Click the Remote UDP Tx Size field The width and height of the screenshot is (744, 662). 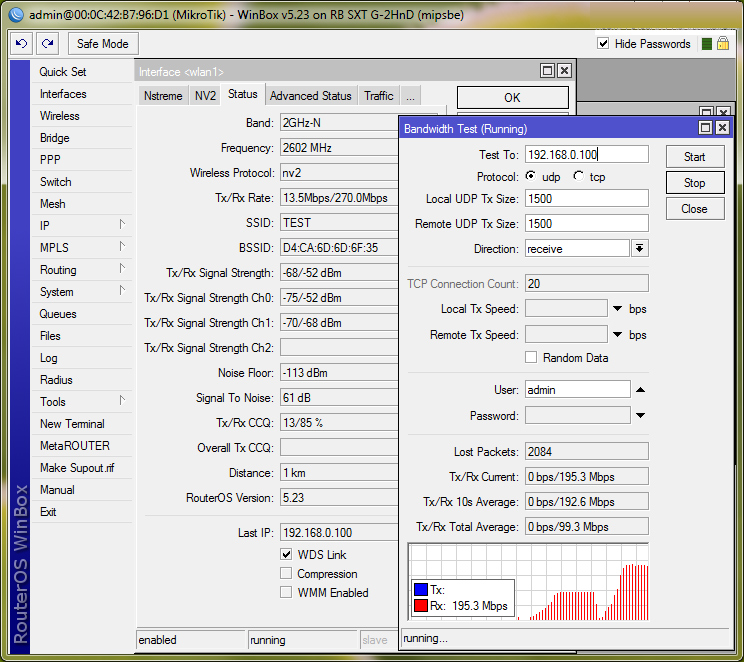point(586,224)
